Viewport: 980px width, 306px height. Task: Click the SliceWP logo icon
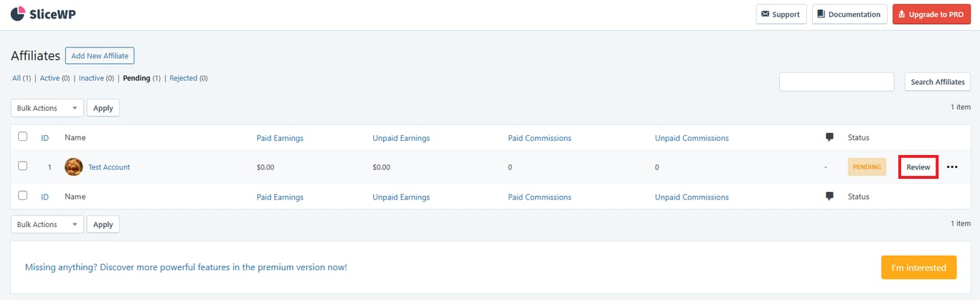click(18, 14)
